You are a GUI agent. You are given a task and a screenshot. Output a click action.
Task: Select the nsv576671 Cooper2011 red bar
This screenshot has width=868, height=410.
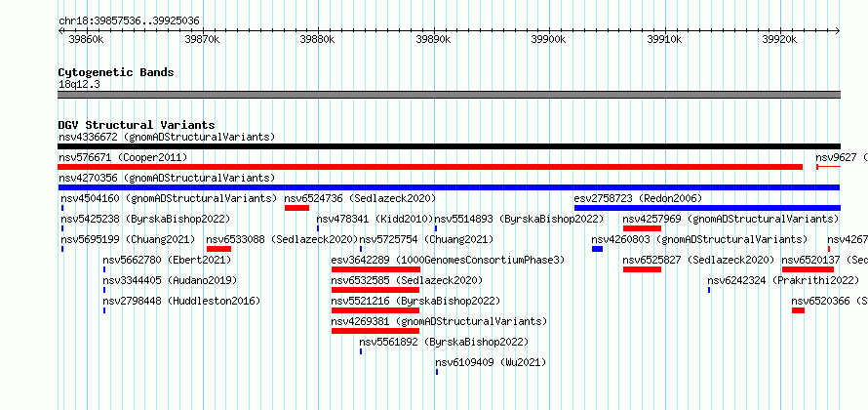430,167
